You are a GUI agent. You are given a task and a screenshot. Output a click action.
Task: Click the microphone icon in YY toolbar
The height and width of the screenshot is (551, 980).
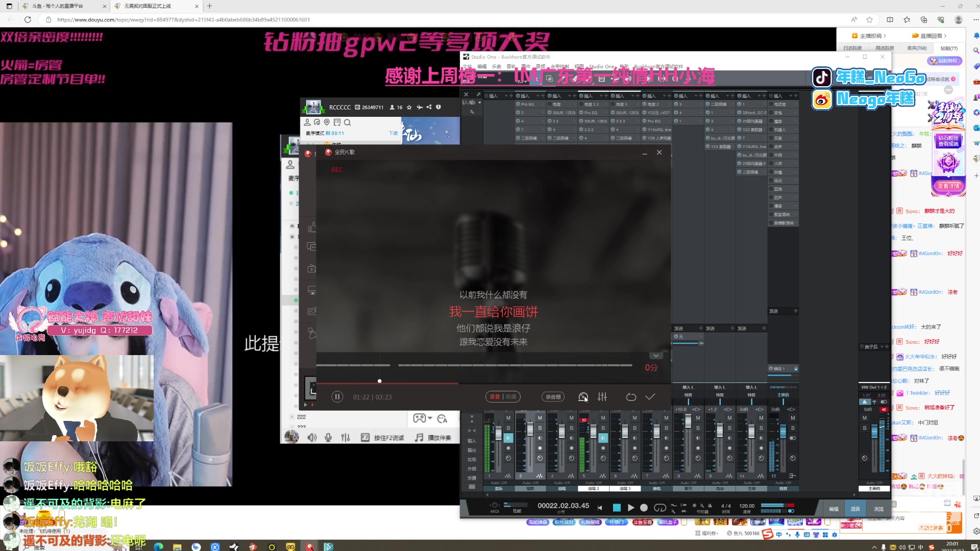[328, 437]
